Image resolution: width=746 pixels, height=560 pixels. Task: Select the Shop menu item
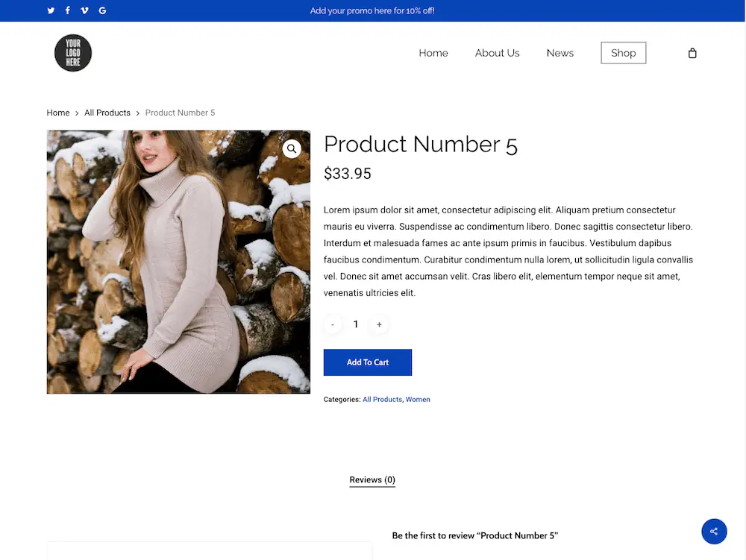coord(623,53)
